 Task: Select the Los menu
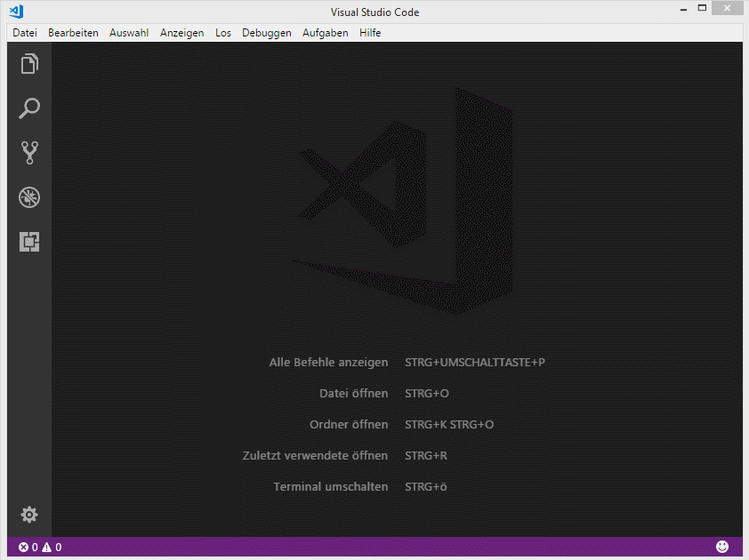(222, 33)
